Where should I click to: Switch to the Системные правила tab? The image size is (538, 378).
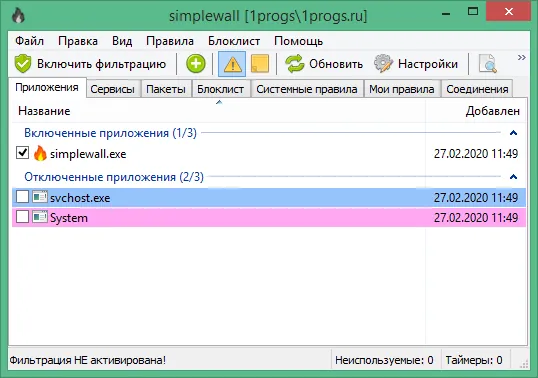pyautogui.click(x=307, y=89)
